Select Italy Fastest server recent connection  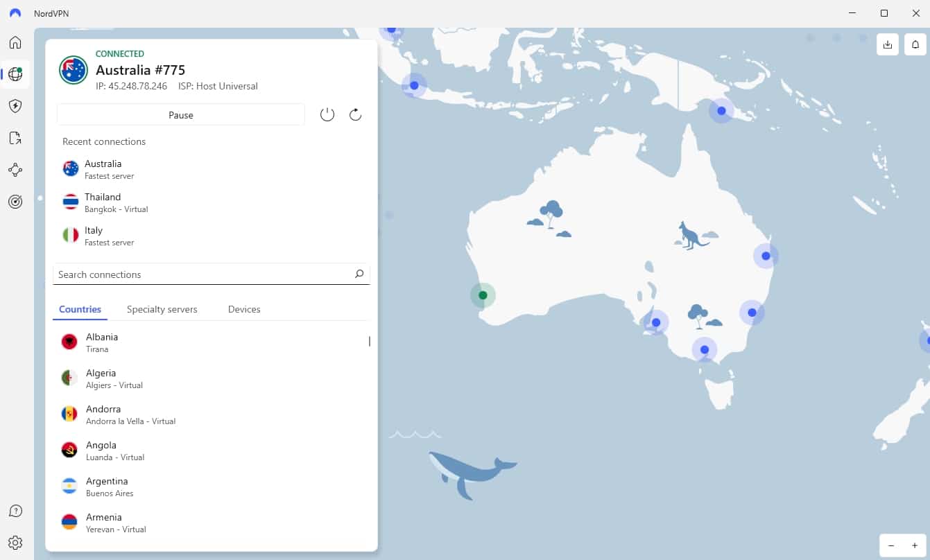[212, 236]
